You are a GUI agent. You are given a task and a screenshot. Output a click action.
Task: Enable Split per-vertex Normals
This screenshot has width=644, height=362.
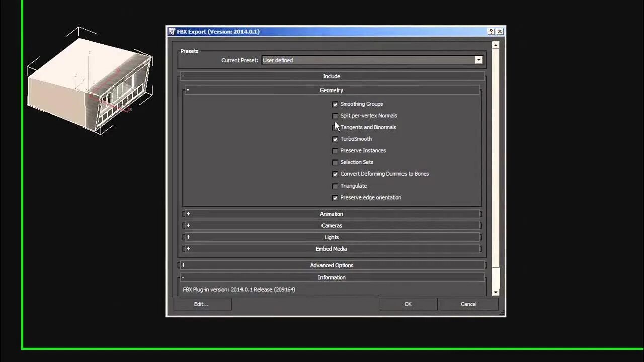click(x=335, y=116)
